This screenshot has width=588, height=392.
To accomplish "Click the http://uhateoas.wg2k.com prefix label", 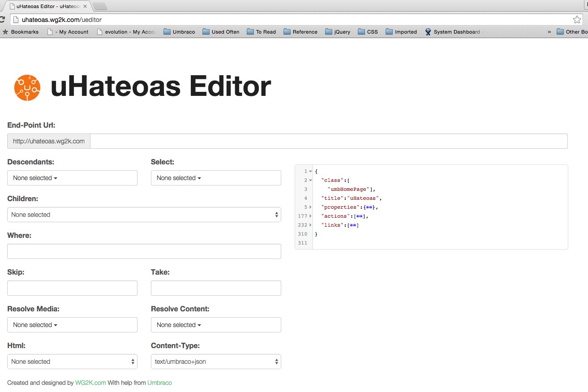I will [49, 141].
